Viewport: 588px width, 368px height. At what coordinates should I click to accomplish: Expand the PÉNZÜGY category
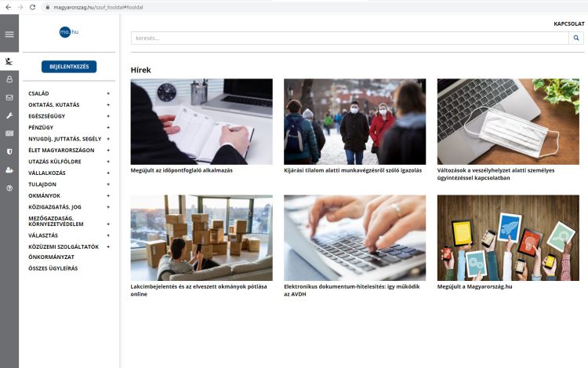[x=108, y=127]
